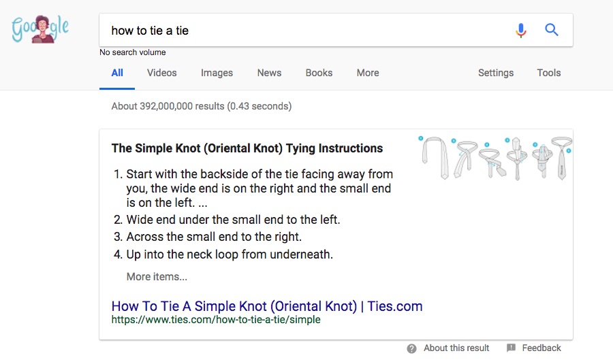Open the Settings menu
613x364 pixels.
[496, 73]
